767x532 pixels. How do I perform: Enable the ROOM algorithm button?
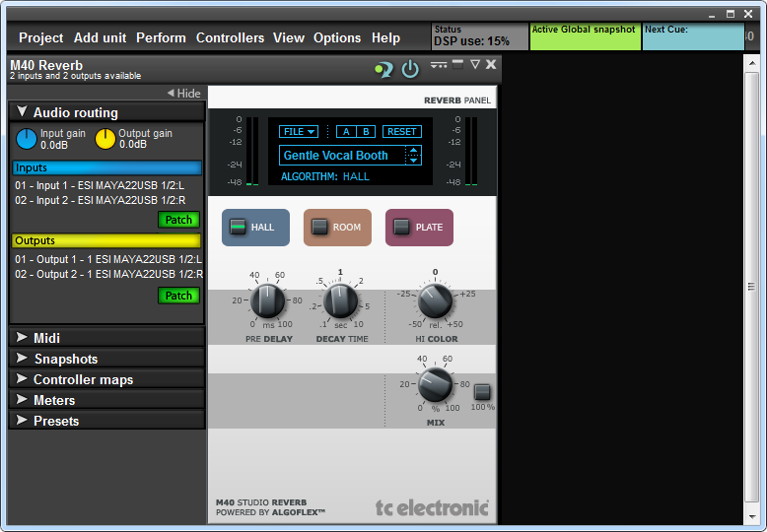coord(337,228)
